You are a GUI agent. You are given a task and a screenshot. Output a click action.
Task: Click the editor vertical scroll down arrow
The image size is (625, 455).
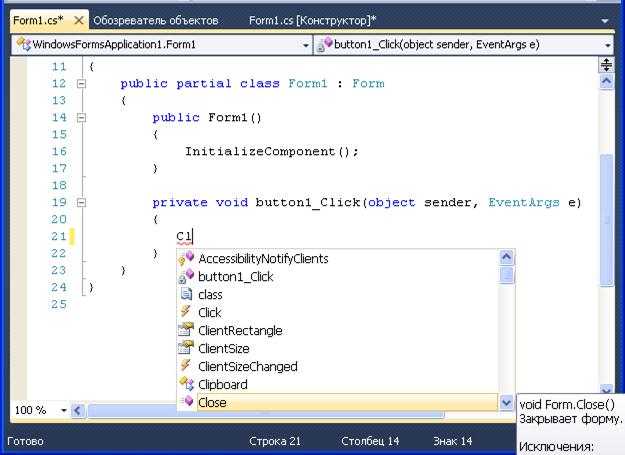pyautogui.click(x=606, y=389)
